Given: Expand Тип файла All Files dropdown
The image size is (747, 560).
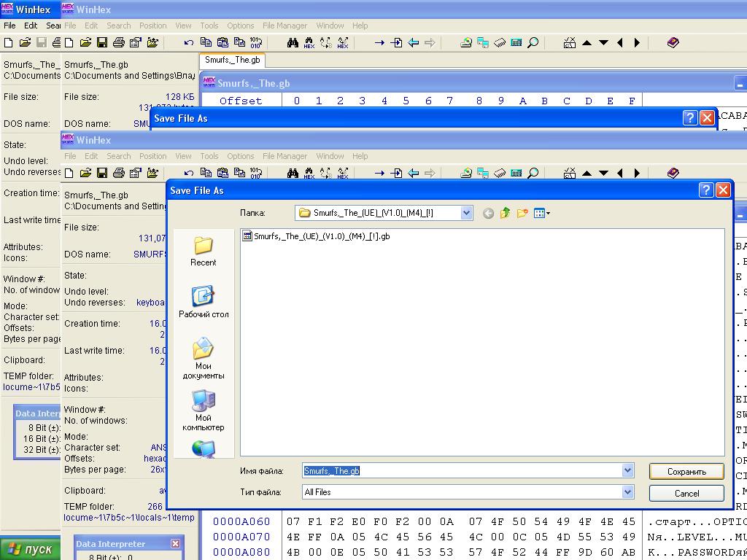Looking at the screenshot, I should click(x=627, y=492).
